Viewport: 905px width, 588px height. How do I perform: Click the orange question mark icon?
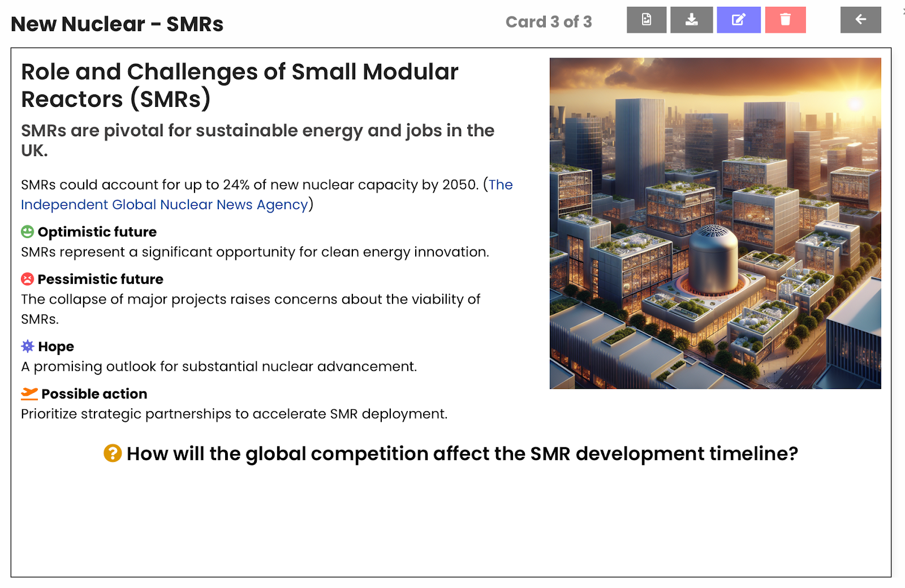[113, 453]
